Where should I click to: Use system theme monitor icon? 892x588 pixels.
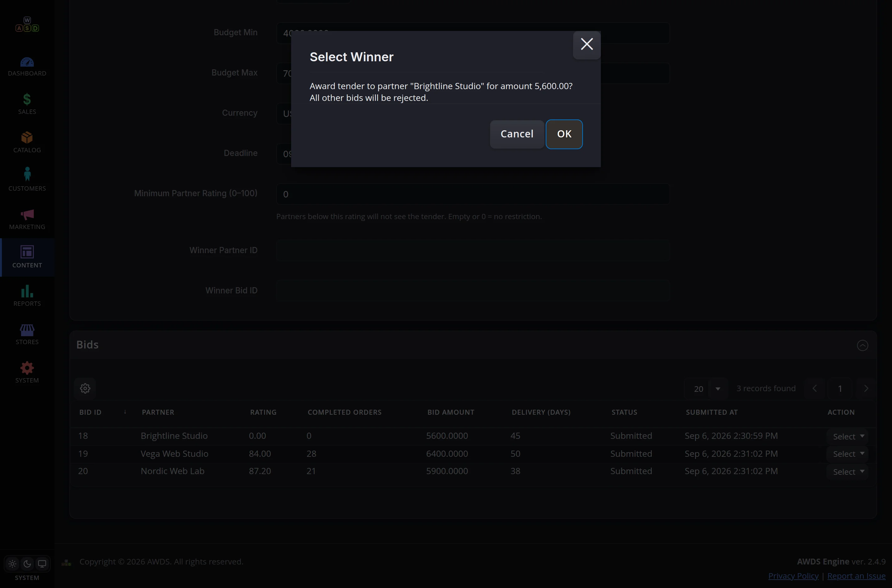pos(42,564)
